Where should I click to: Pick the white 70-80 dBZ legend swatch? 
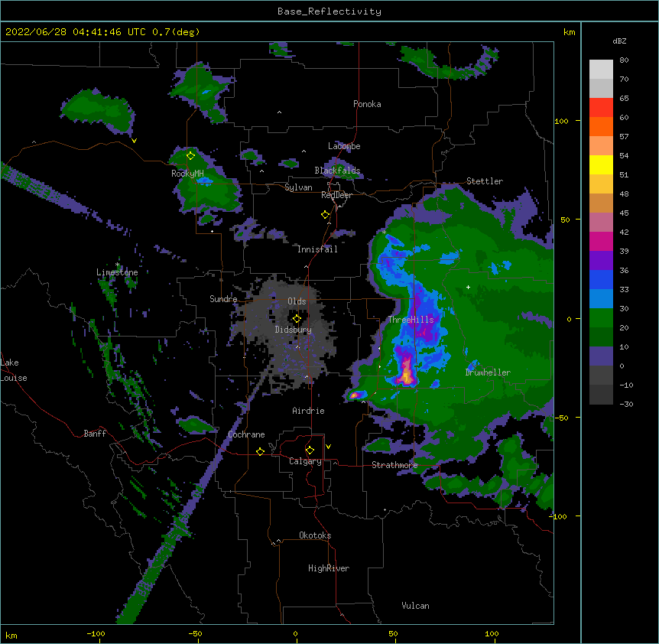pyautogui.click(x=601, y=70)
